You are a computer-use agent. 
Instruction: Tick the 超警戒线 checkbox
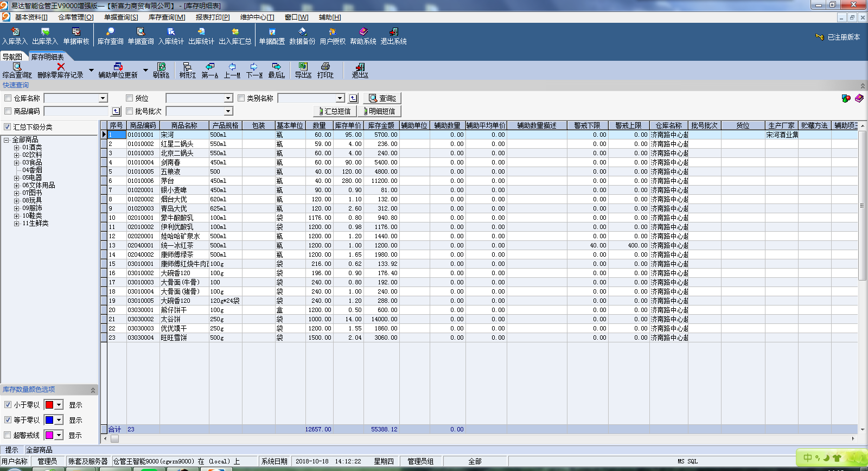click(x=8, y=435)
